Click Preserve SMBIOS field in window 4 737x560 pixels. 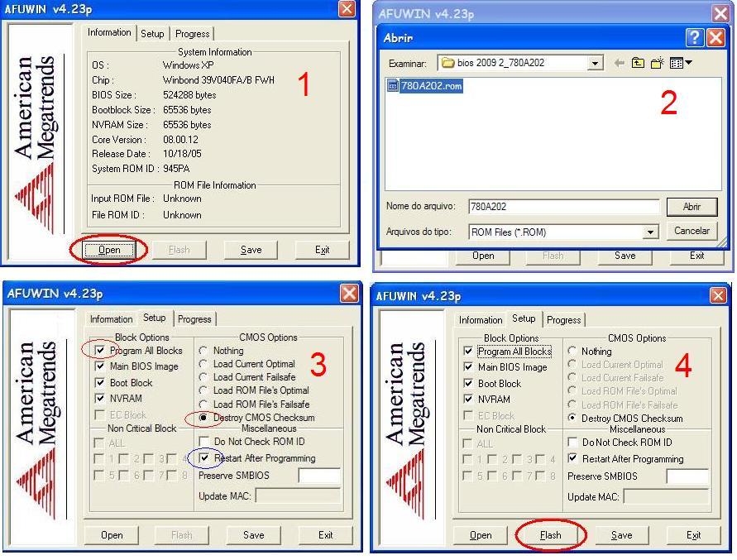[687, 476]
